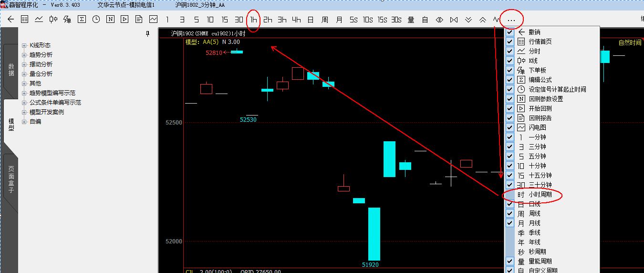This screenshot has width=644, height=273.
Task: Expand the K线形态 tree node
Action: [x=24, y=45]
